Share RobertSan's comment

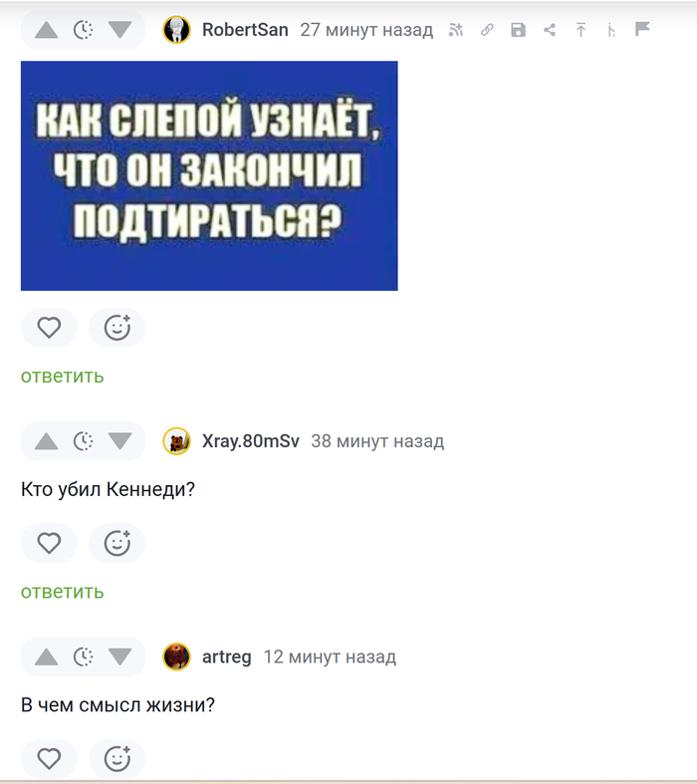(550, 30)
